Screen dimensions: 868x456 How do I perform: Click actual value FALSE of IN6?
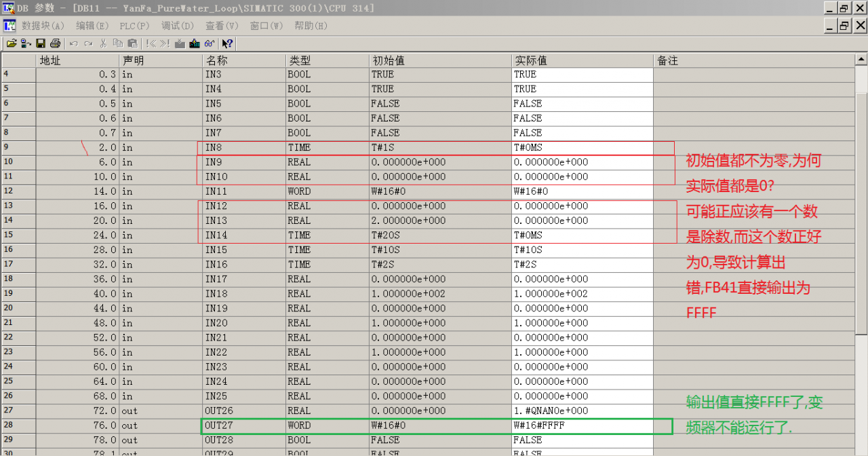coord(583,118)
